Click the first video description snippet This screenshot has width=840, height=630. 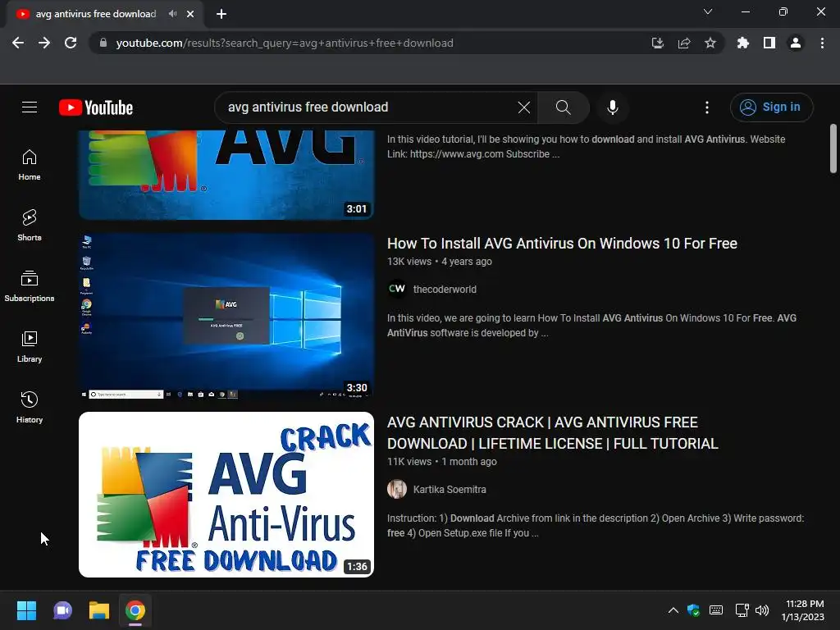(586, 146)
